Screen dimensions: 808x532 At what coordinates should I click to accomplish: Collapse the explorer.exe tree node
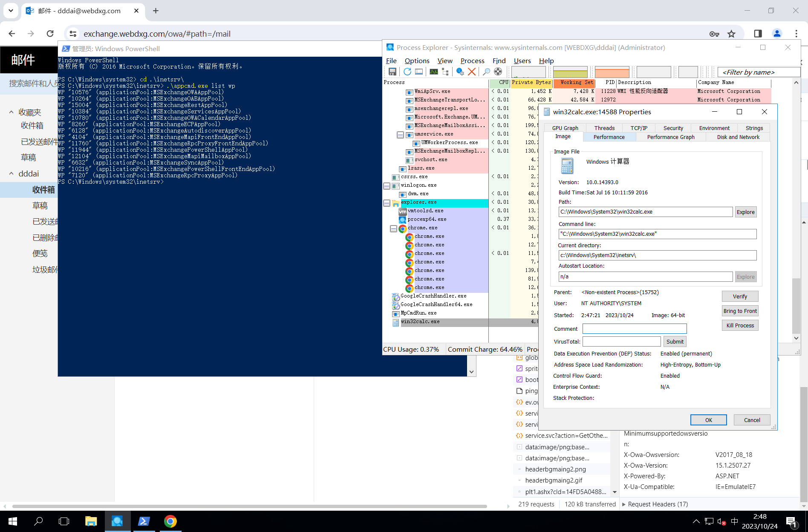tap(387, 202)
